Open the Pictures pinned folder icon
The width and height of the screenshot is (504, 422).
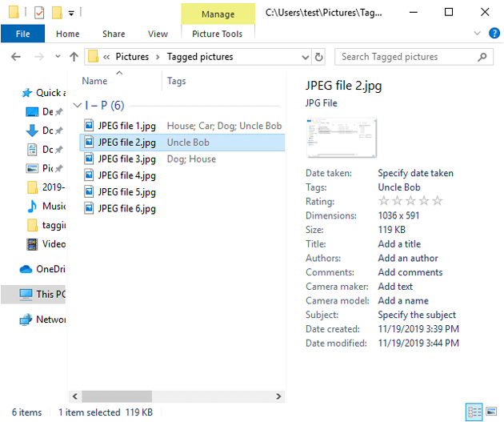(32, 168)
